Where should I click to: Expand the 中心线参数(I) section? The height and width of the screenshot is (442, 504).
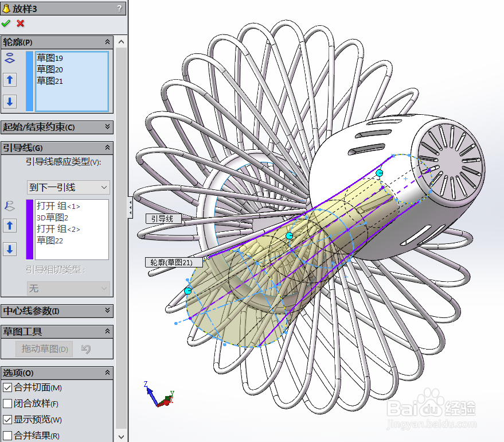(x=107, y=311)
